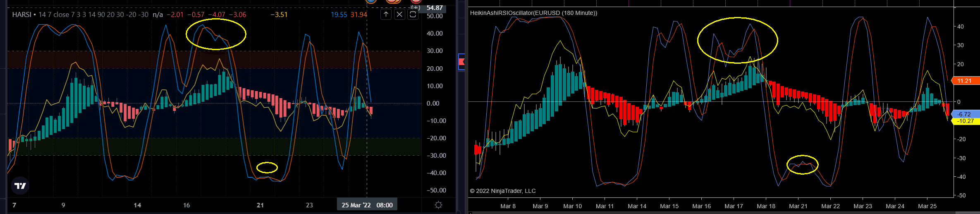
Task: Move the HARSI pane up with arrow icon
Action: 386,14
